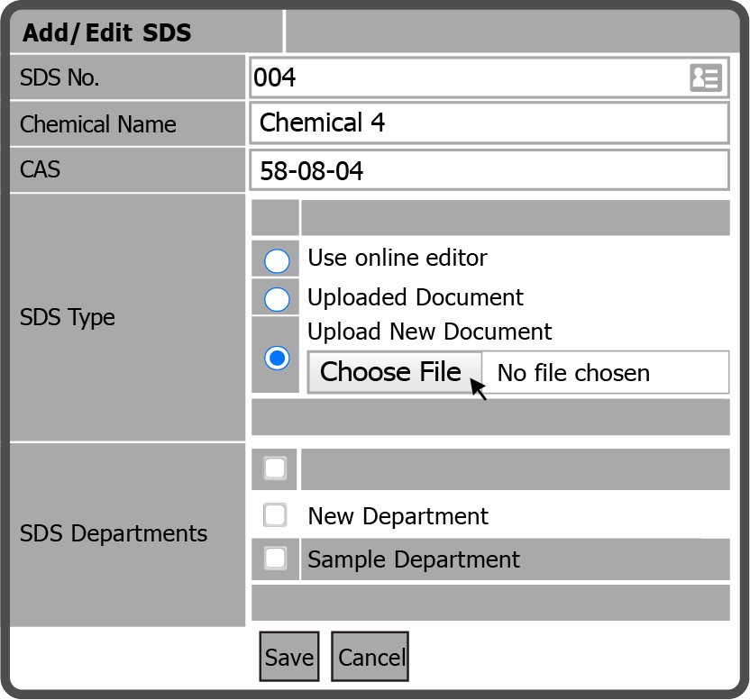Viewport: 750px width, 700px height.
Task: Click the 'Upload New Document' label text
Action: 430,332
